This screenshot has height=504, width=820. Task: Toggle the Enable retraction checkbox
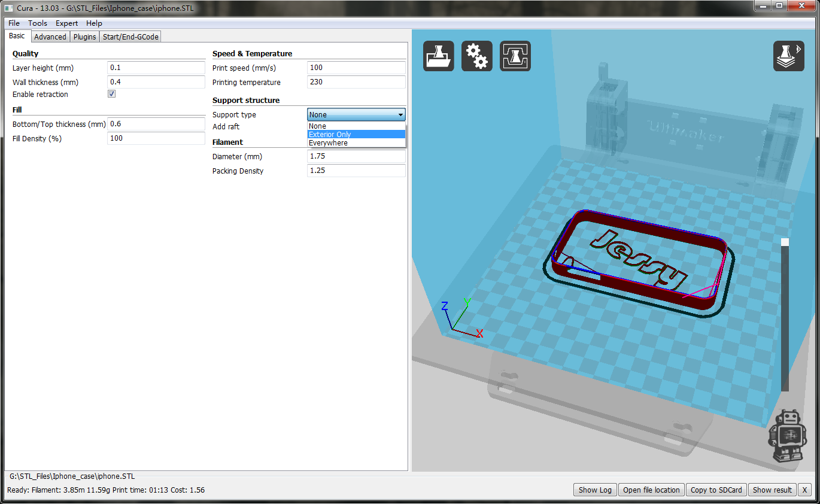click(111, 94)
